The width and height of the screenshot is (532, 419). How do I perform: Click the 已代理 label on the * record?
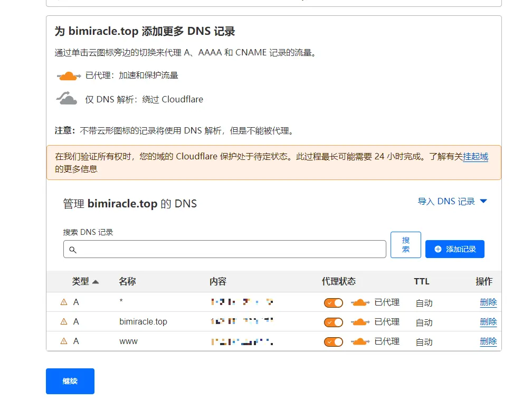[x=387, y=302]
